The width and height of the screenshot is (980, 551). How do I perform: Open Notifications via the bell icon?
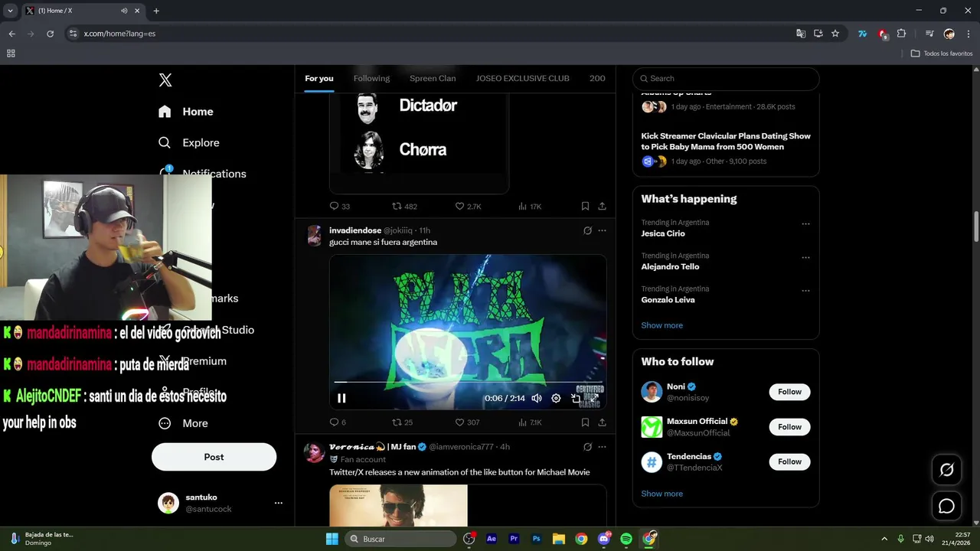165,173
